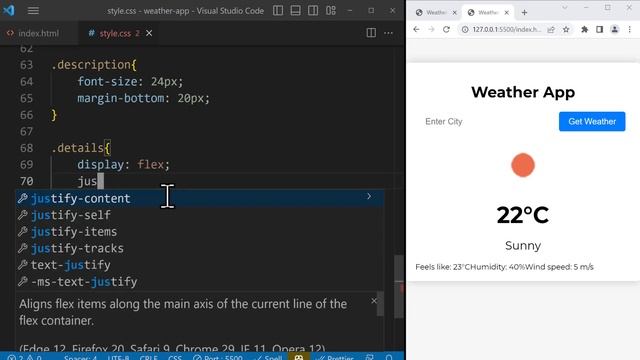Go back in the browser
The image size is (640, 360).
416,29
